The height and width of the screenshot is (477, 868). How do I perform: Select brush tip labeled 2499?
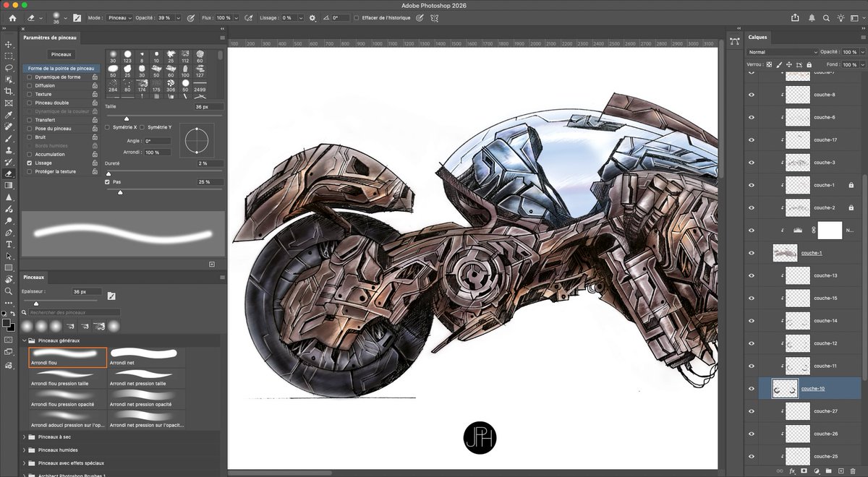[x=200, y=87]
